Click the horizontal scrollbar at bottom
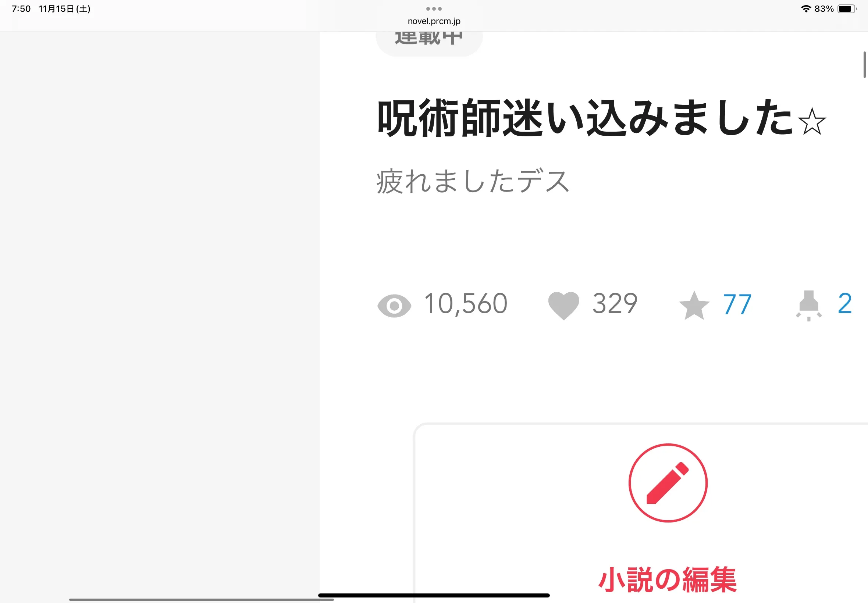Viewport: 868px width, 603px height. coord(201,600)
